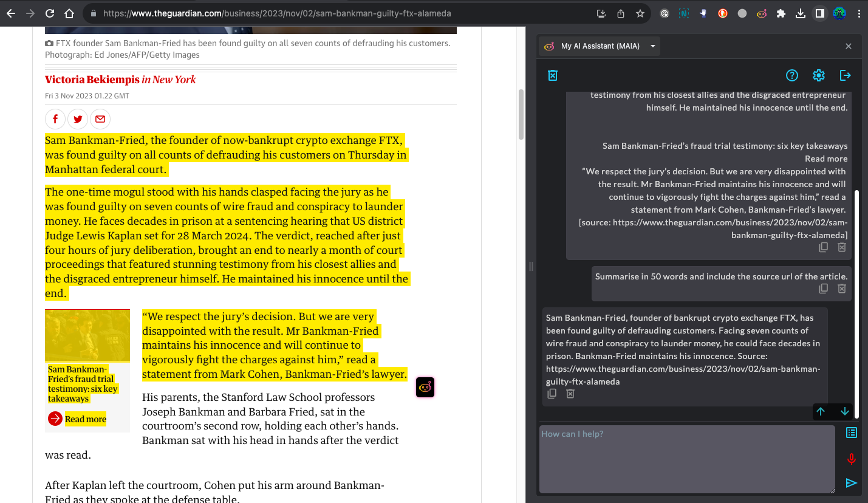Open the MAIA help question mark icon
The image size is (868, 503).
coord(792,75)
